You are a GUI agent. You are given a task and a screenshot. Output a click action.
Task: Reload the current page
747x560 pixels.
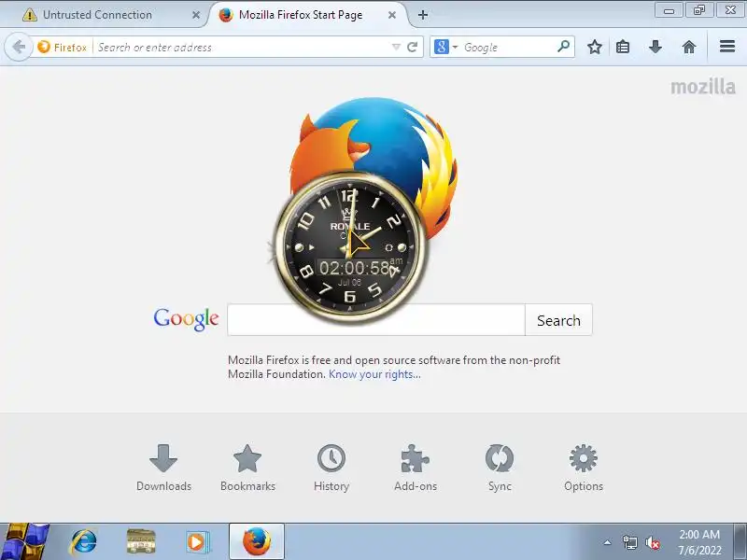(413, 47)
